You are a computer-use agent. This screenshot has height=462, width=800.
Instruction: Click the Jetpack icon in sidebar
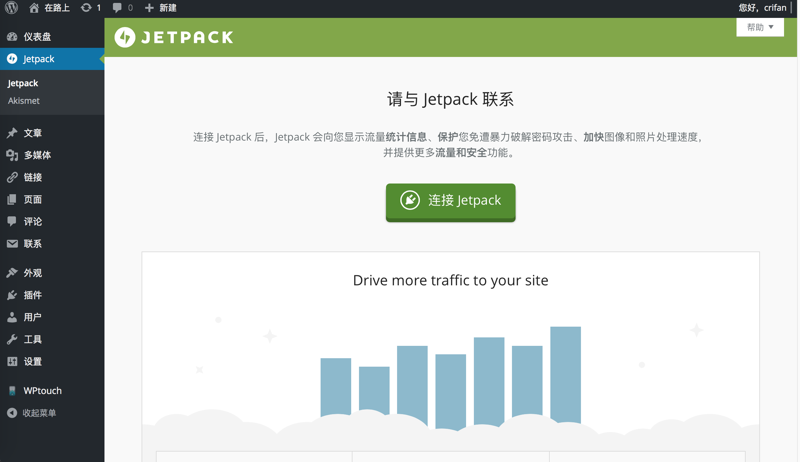pos(12,59)
